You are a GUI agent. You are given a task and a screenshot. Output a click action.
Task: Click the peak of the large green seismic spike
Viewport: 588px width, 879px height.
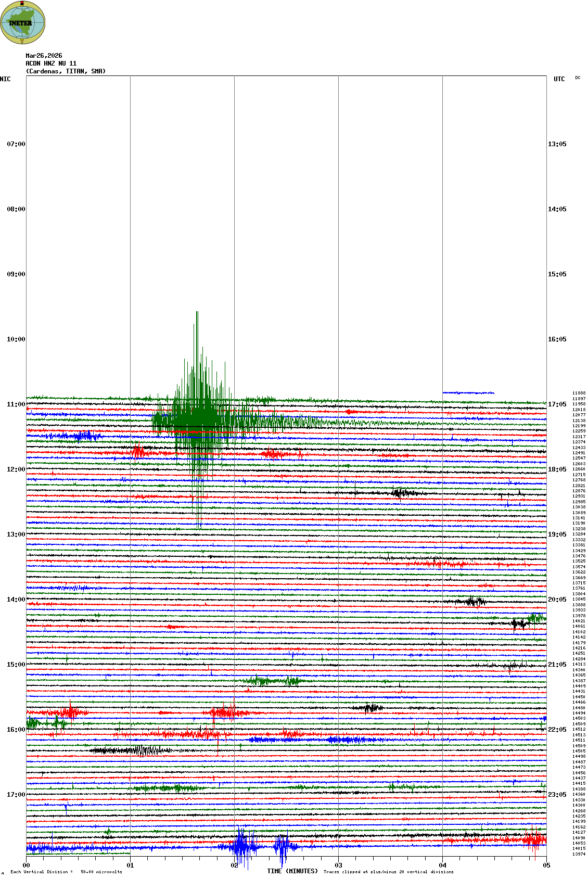click(x=197, y=312)
